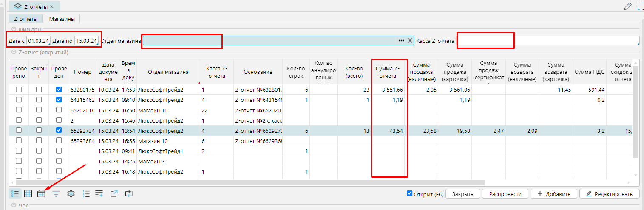Check Проверено checkbox for document 64315462
Screen dimensions: 644x210
click(19, 99)
